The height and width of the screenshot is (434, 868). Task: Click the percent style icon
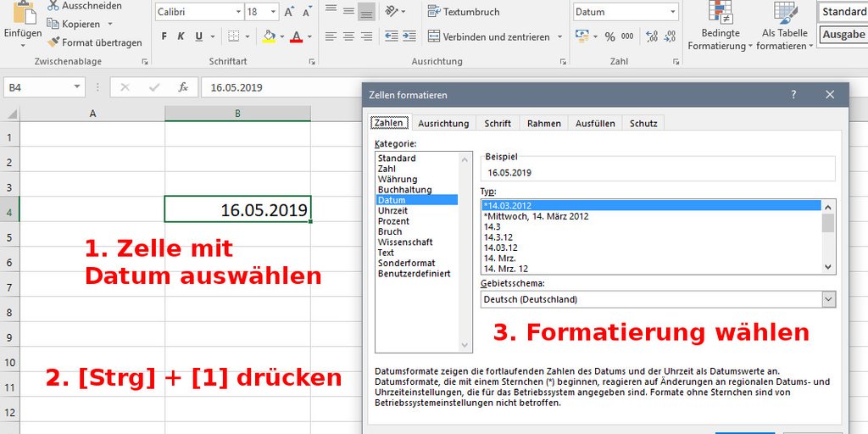[609, 36]
